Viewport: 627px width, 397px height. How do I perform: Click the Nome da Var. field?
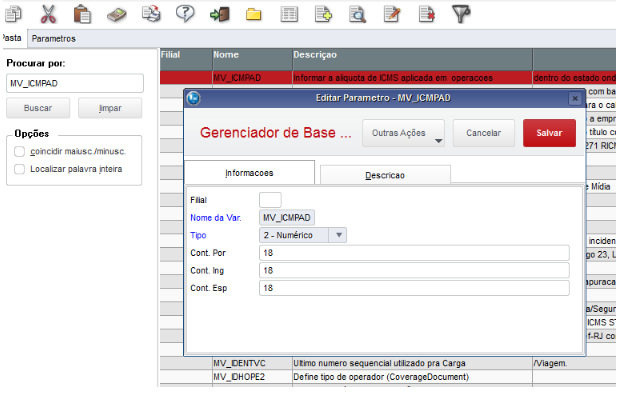[287, 218]
